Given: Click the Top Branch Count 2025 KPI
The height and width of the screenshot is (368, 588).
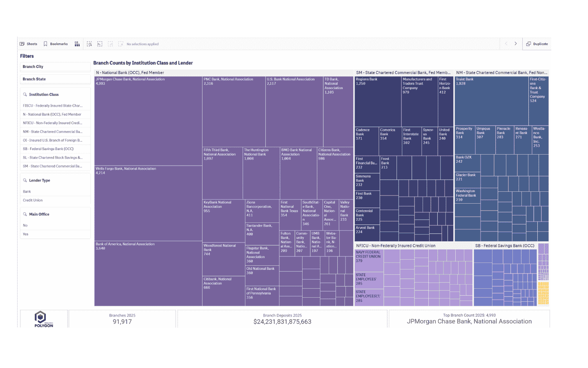Looking at the screenshot, I should [x=469, y=319].
